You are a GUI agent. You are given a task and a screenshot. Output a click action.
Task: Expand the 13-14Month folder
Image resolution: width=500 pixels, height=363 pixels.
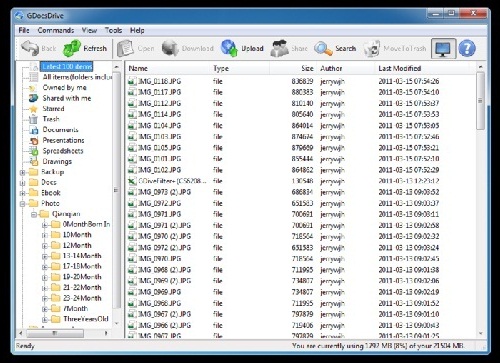pos(45,256)
